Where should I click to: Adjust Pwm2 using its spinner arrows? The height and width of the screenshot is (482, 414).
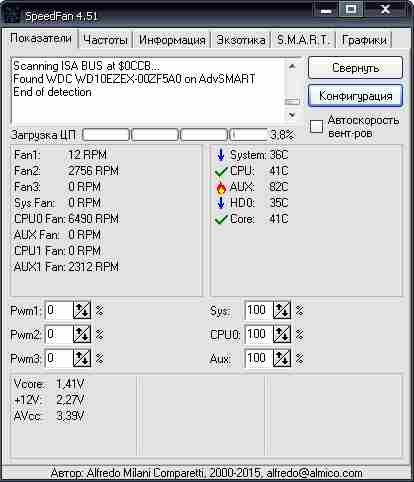82,334
